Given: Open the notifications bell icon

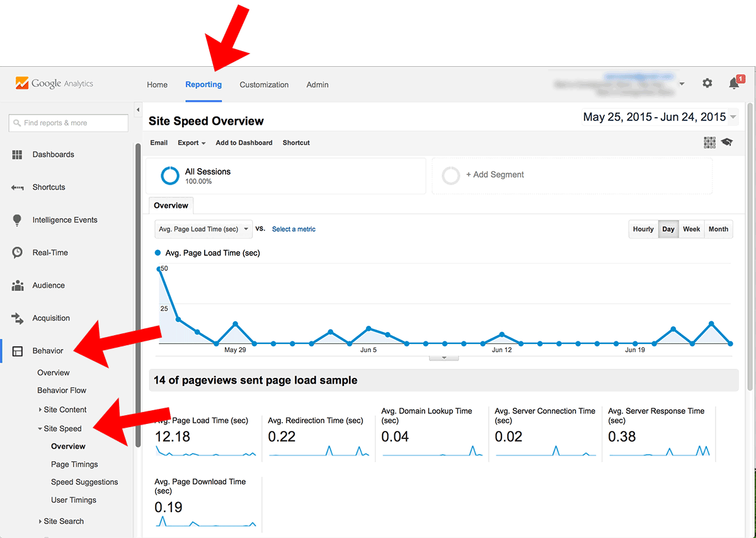Looking at the screenshot, I should pos(733,83).
